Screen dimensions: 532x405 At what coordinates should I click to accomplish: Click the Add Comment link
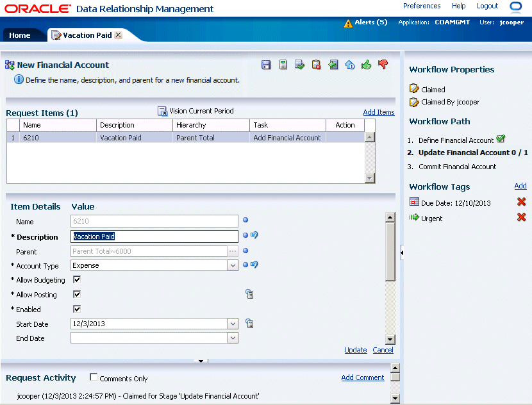[363, 377]
